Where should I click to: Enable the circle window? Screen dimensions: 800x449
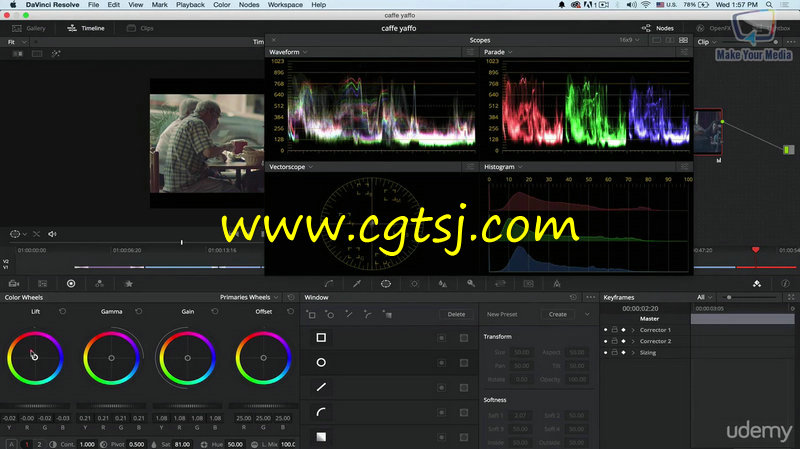(321, 362)
